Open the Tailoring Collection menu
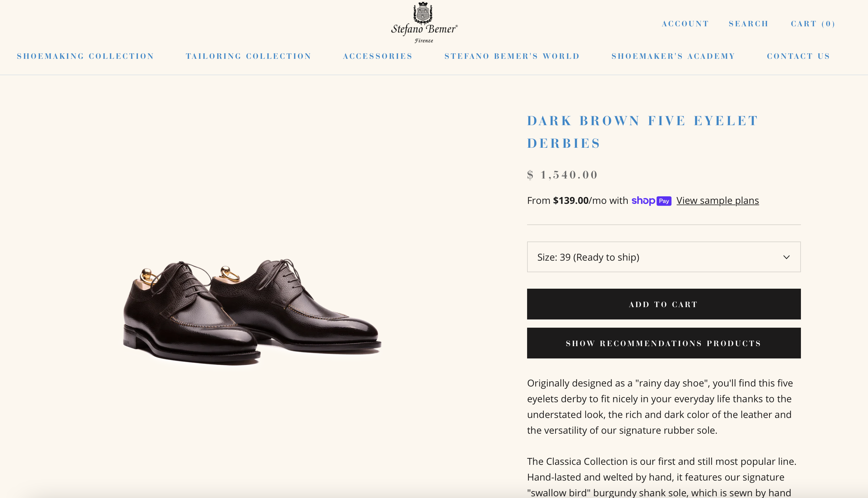This screenshot has width=868, height=498. pyautogui.click(x=248, y=56)
